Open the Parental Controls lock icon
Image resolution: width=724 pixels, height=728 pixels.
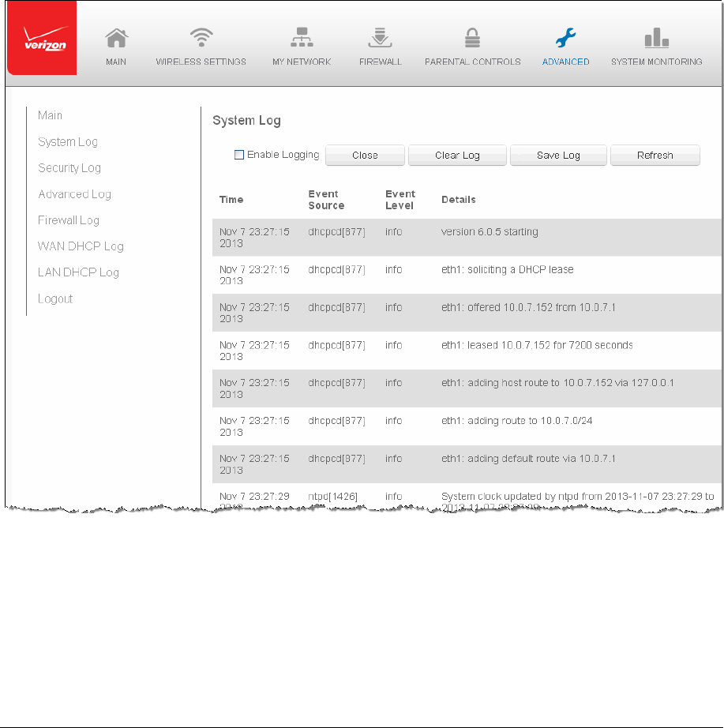point(472,38)
